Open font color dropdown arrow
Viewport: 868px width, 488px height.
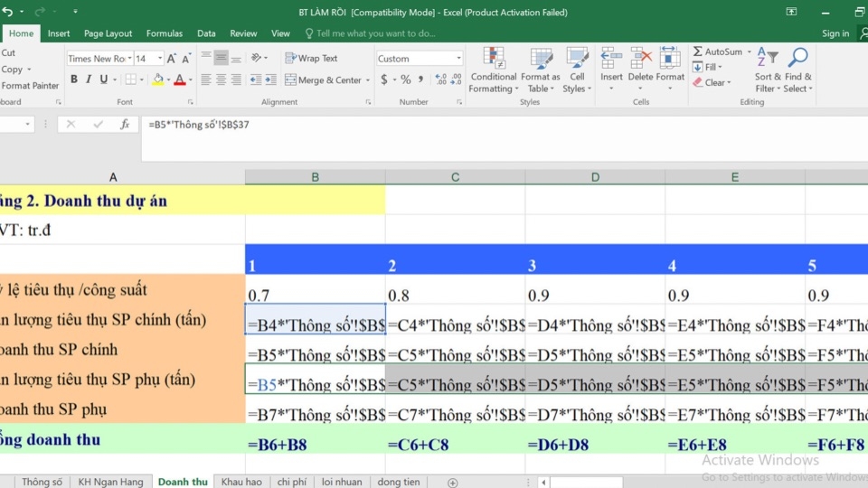(191, 80)
